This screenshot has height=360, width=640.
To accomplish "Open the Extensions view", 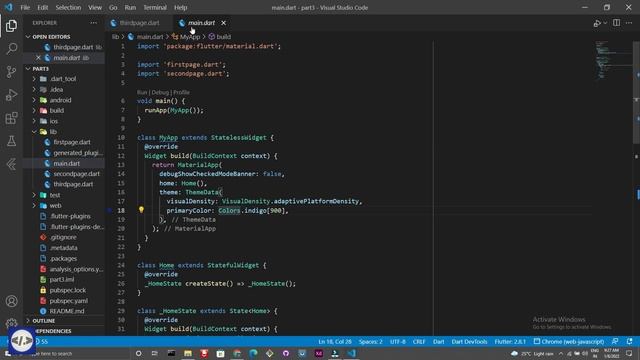I will [x=11, y=118].
